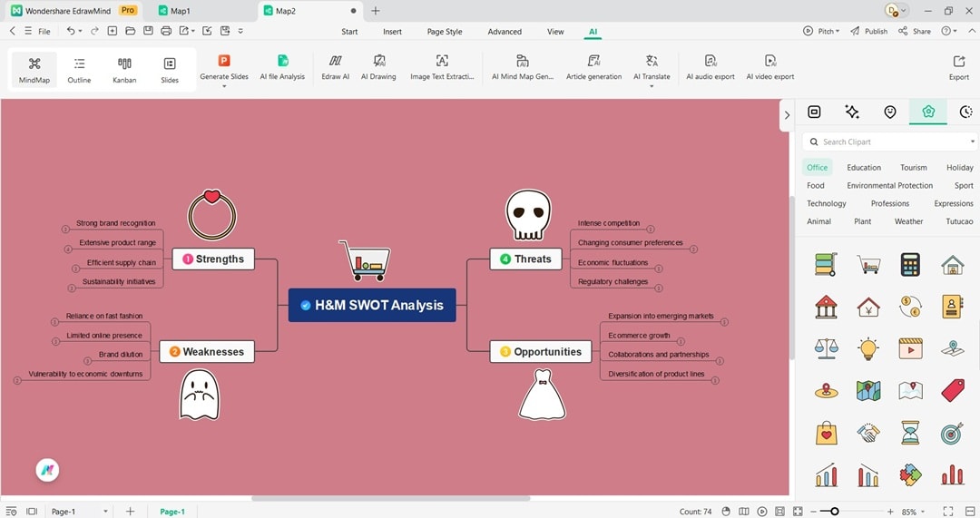Start AI video export

[770, 67]
